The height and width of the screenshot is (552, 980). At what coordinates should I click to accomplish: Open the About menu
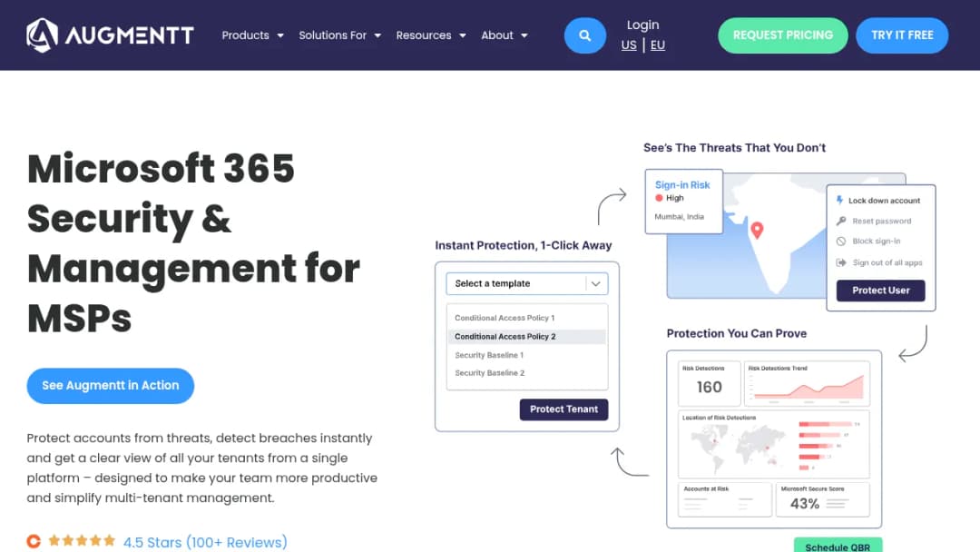tap(504, 35)
